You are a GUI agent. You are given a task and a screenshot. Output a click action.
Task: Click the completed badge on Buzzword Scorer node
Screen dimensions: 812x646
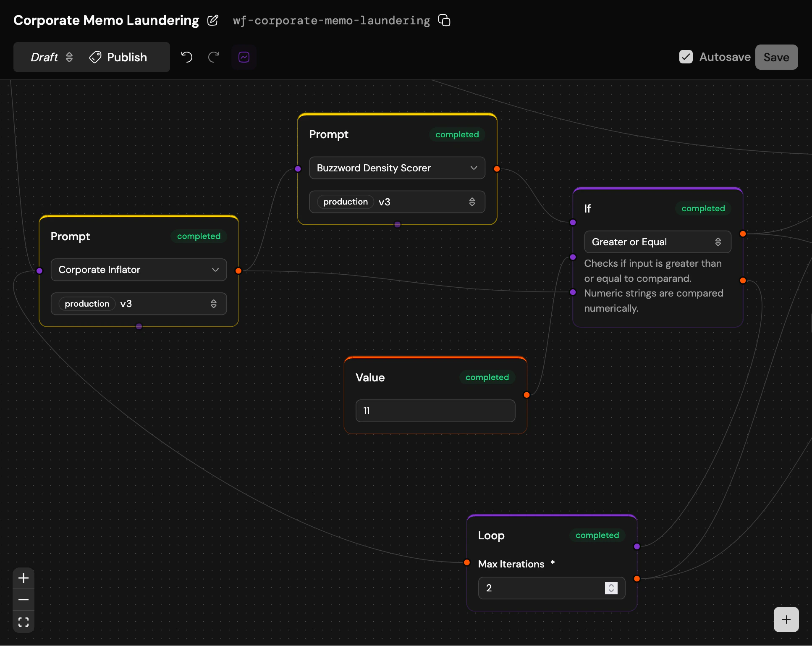457,134
